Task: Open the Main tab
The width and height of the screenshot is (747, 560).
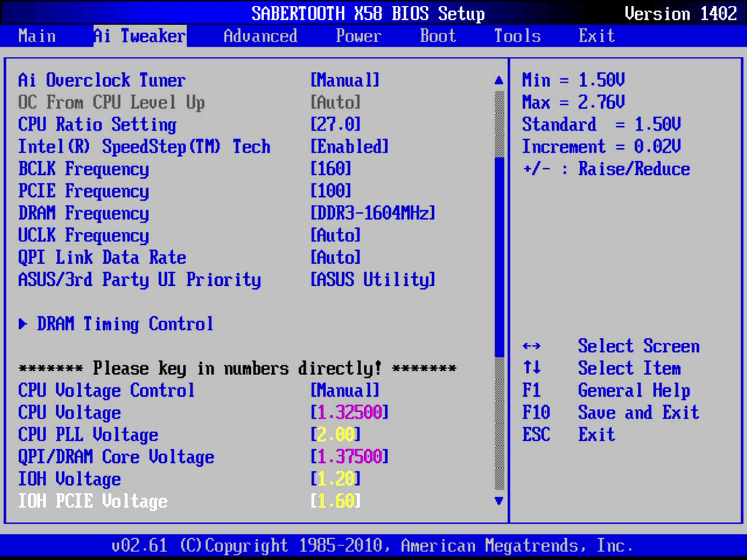Action: point(37,36)
